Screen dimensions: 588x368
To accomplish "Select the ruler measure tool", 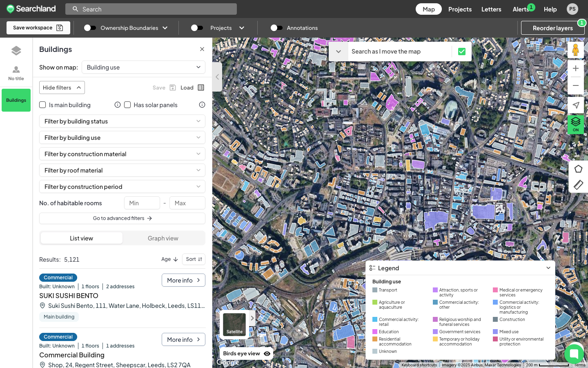I will pyautogui.click(x=578, y=185).
